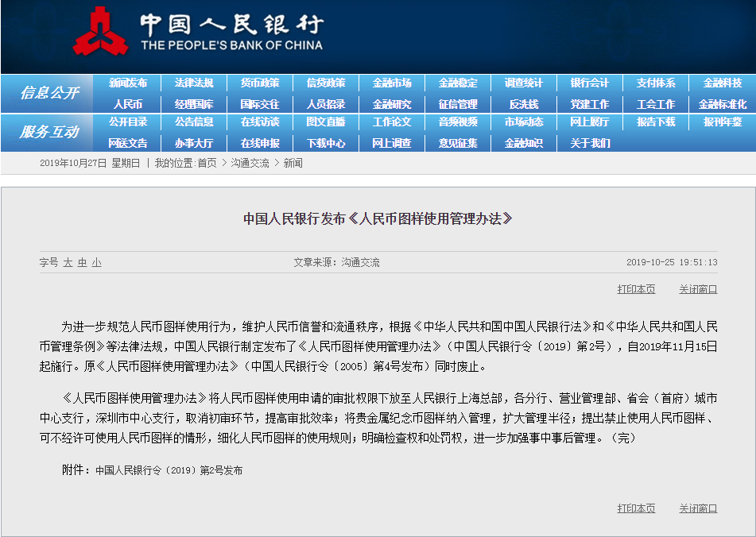Open 公开目录 under 服务互动
The height and width of the screenshot is (537, 756).
(x=128, y=122)
